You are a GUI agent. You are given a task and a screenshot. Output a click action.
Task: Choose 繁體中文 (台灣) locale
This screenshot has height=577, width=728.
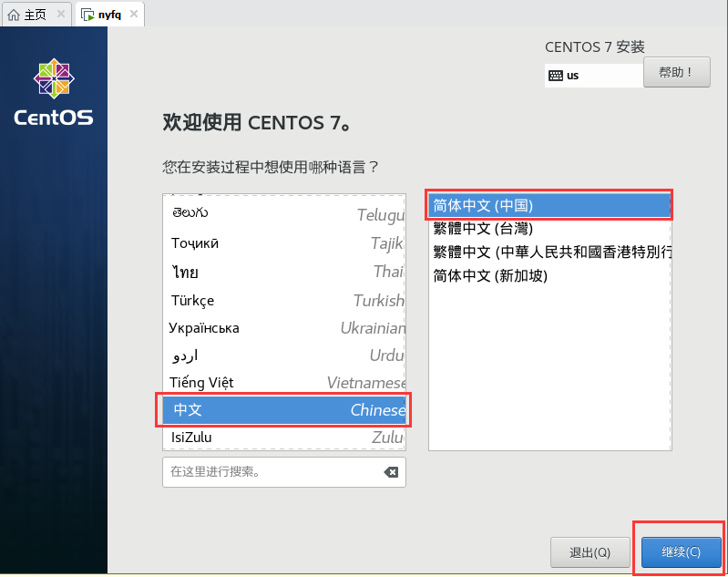549,229
